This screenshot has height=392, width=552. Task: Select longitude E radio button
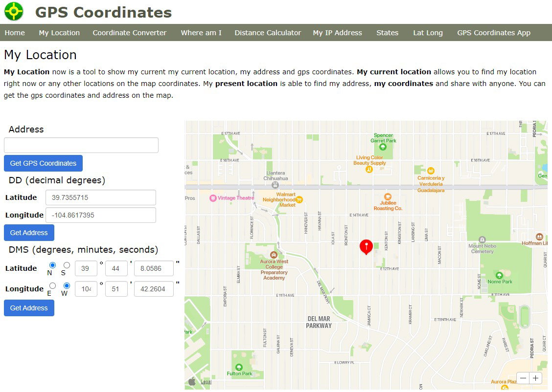pyautogui.click(x=52, y=285)
